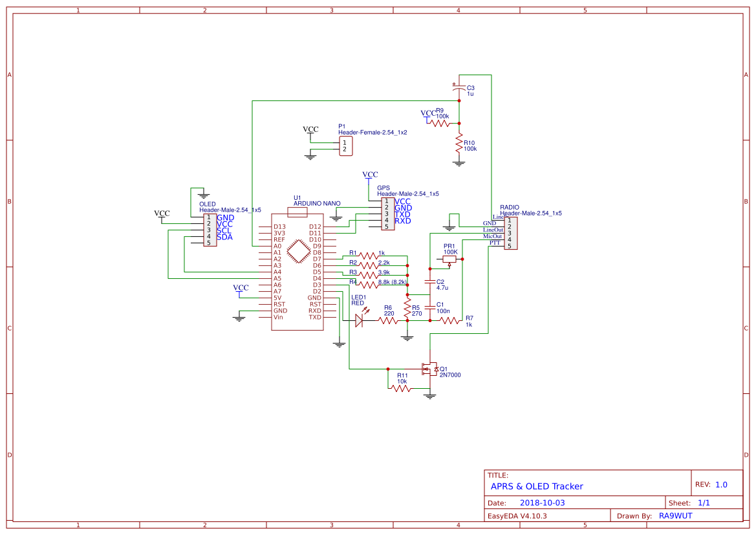The height and width of the screenshot is (535, 756).
Task: Click the OLED 1x5 header connector
Action: [x=210, y=231]
